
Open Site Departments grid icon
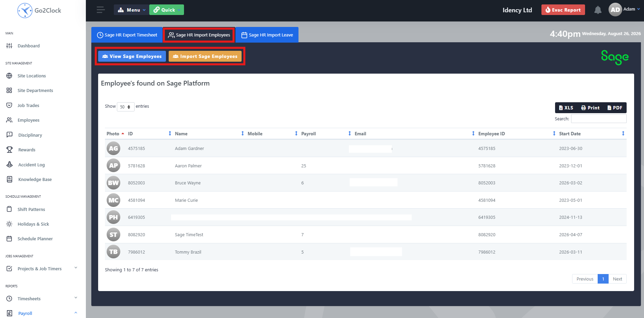[9, 90]
